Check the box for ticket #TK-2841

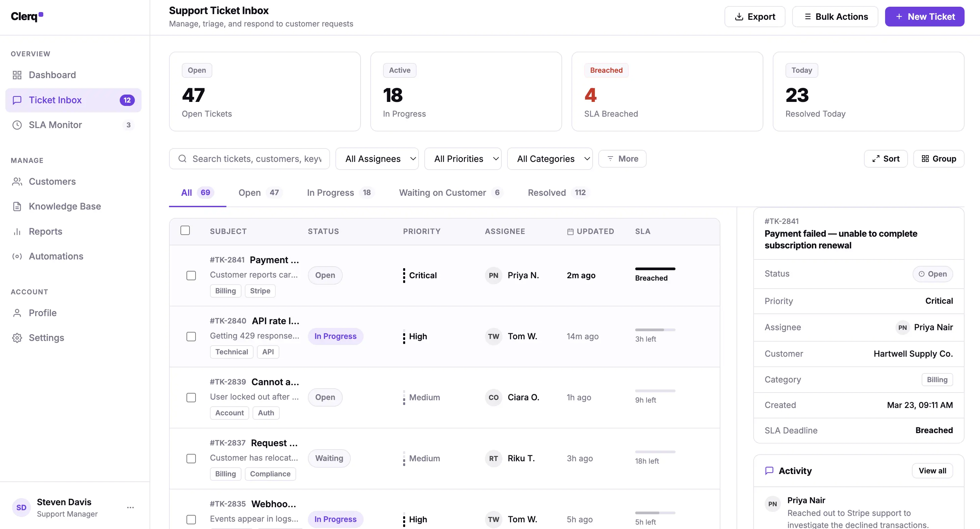pos(191,275)
